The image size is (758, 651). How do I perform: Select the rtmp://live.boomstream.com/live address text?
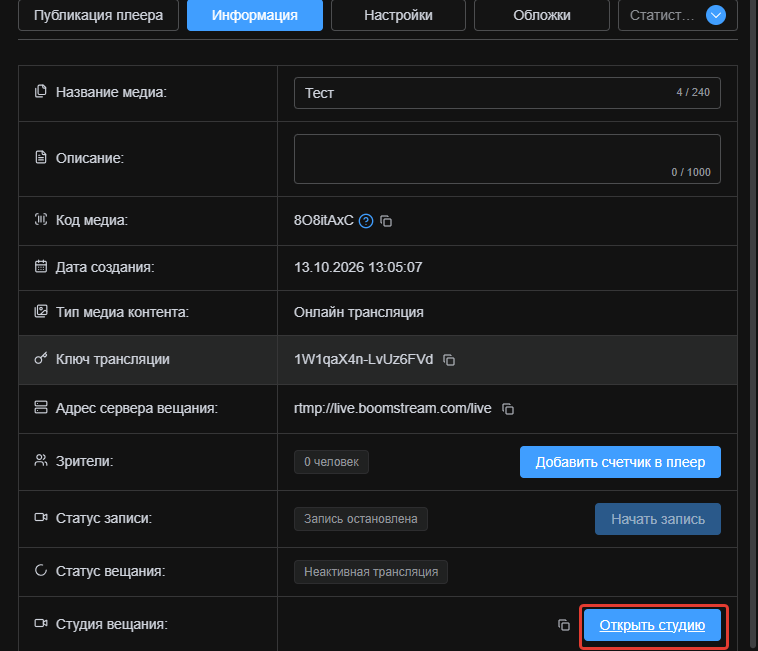pyautogui.click(x=393, y=408)
